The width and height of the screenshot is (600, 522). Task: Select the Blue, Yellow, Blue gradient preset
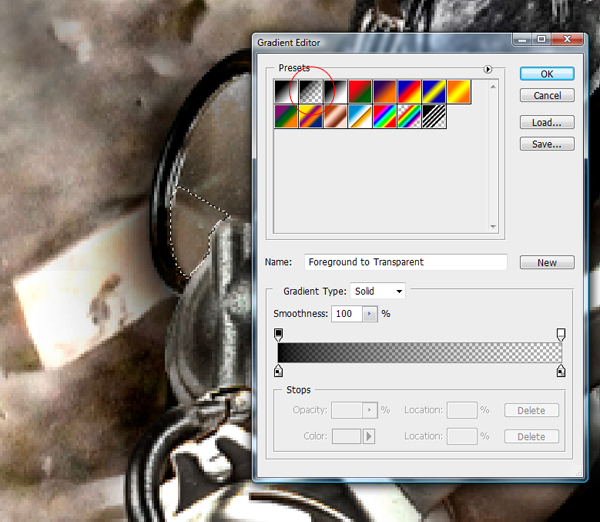tap(434, 91)
